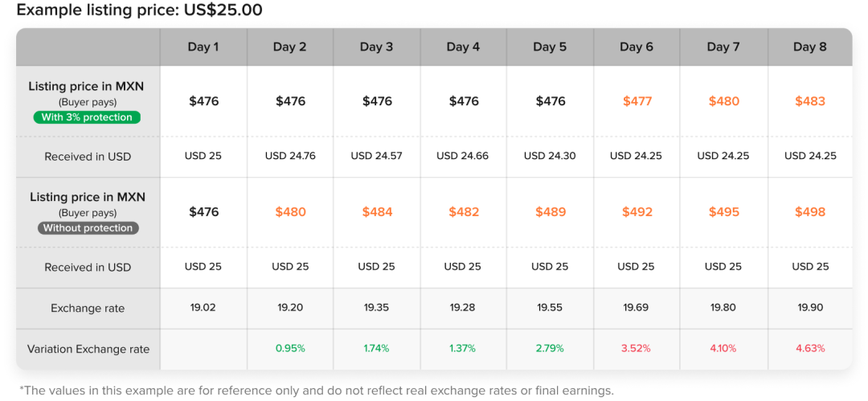Click the orange $477 price cell

point(637,101)
